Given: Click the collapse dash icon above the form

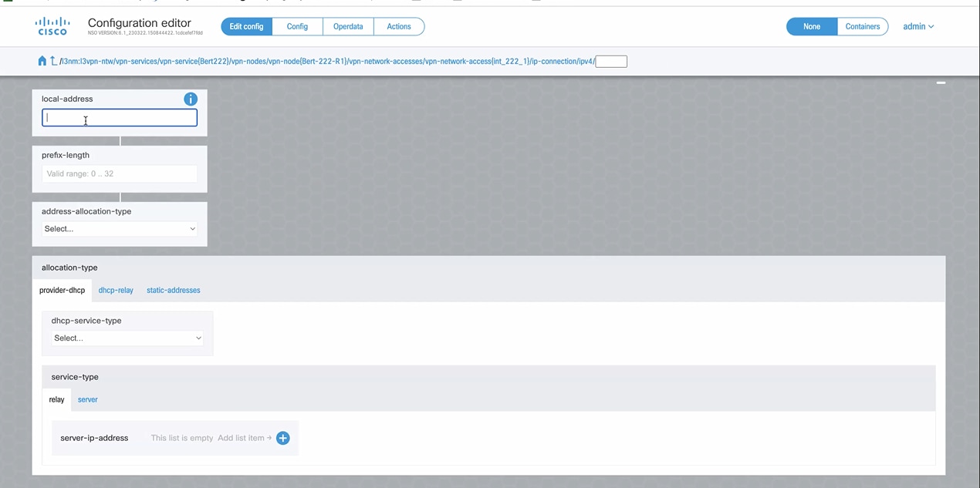Looking at the screenshot, I should (941, 82).
